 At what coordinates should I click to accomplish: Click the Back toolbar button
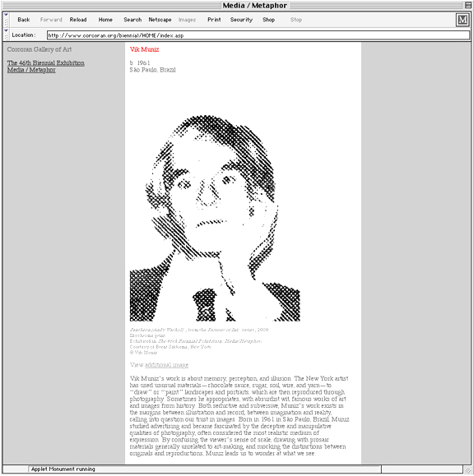(x=23, y=20)
